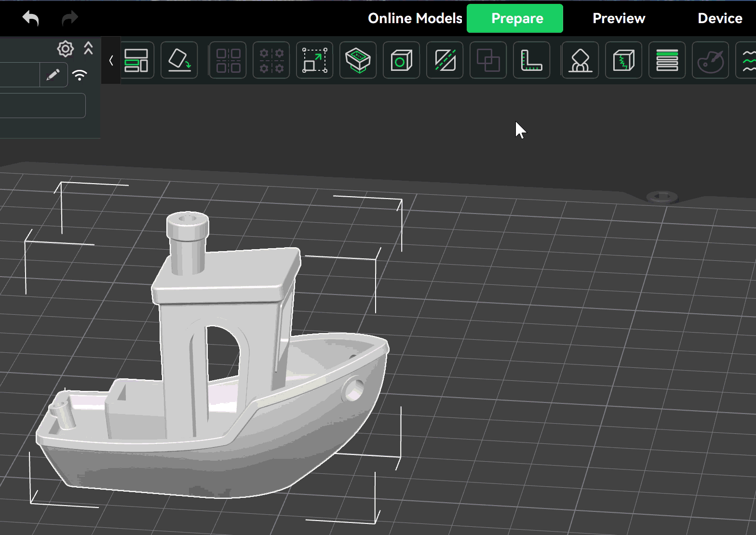Select the seam painting cube tool
Viewport: 756px width, 535px height.
point(624,60)
